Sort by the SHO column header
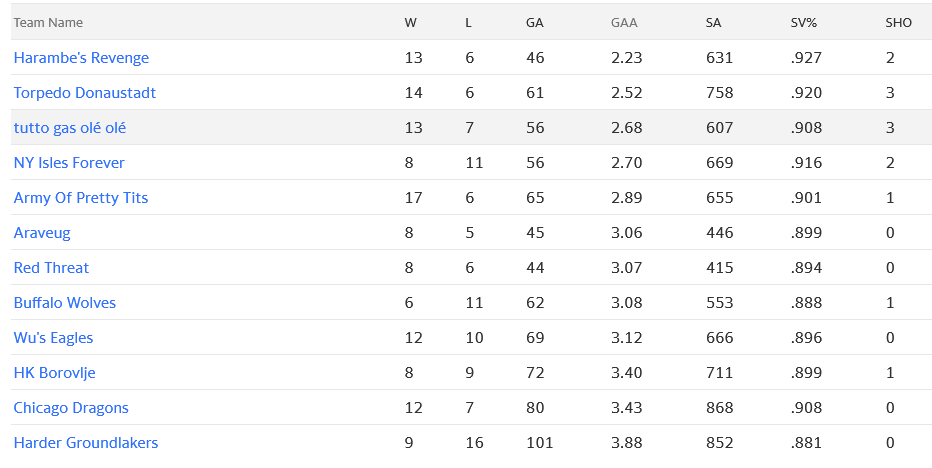 tap(898, 22)
